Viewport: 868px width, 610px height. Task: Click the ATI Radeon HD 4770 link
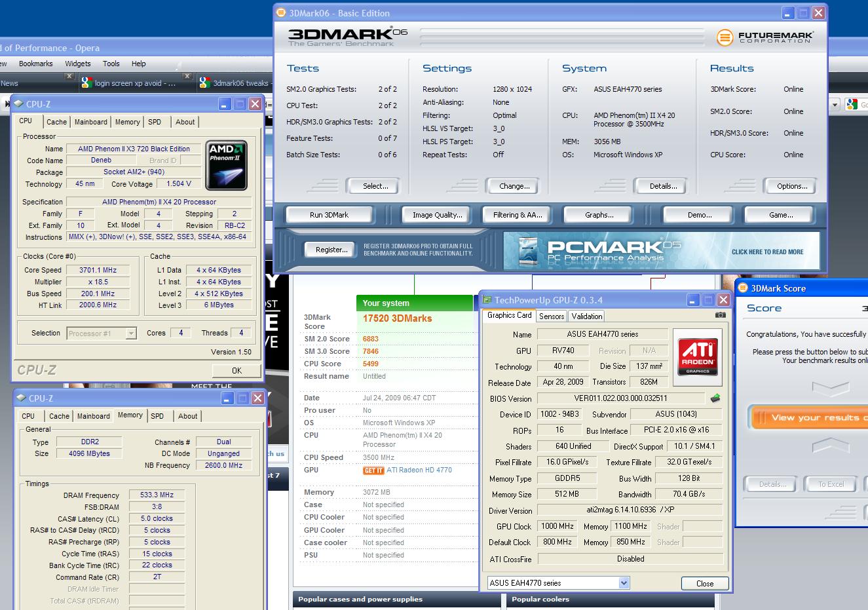click(419, 470)
